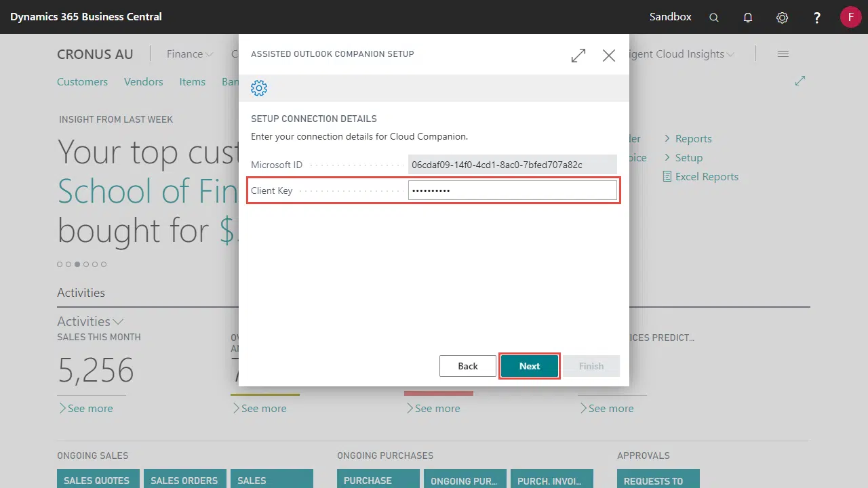Screen dimensions: 868x488
Task: Click Next to continue the setup
Action: click(x=530, y=366)
